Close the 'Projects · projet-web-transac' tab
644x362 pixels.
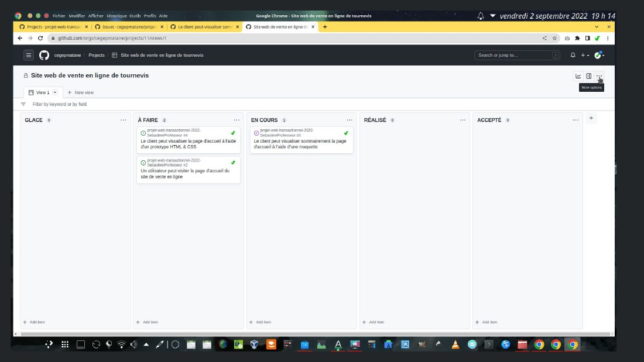coord(86,27)
